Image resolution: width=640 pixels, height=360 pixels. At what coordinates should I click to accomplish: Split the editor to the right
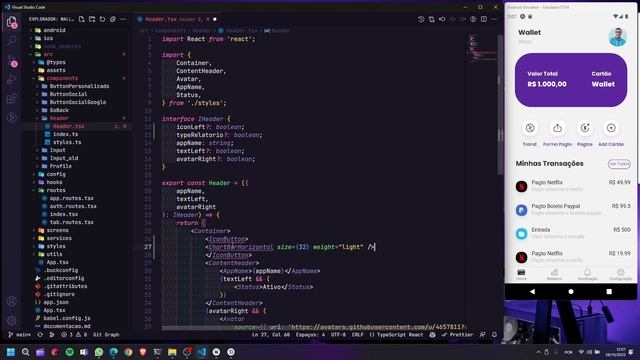pyautogui.click(x=484, y=19)
